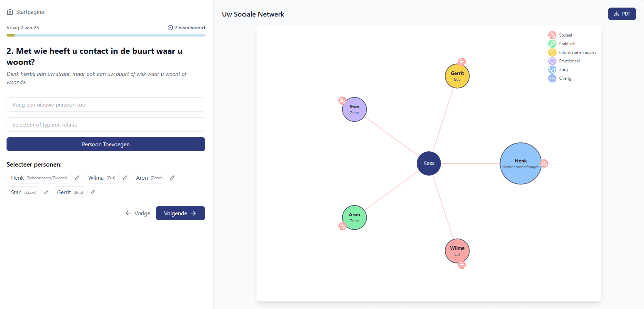Click the pencil icon next to Gerrit

pyautogui.click(x=93, y=192)
